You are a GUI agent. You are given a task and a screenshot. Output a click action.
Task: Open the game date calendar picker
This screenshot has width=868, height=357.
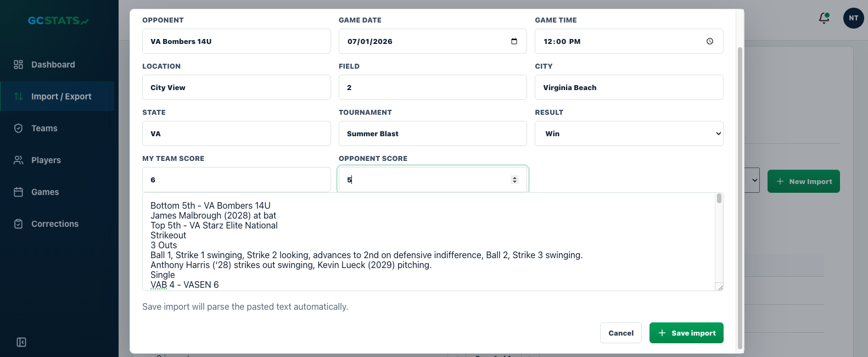pos(514,41)
